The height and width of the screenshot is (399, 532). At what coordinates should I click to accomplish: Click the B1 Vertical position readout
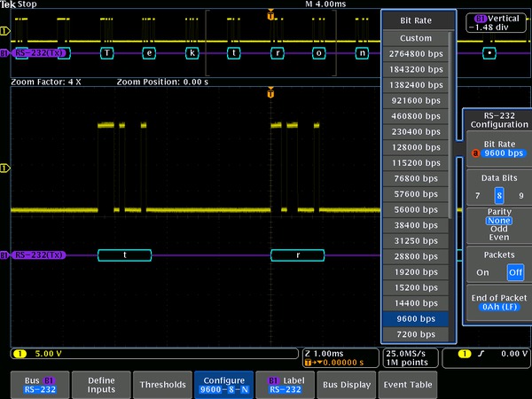point(496,22)
